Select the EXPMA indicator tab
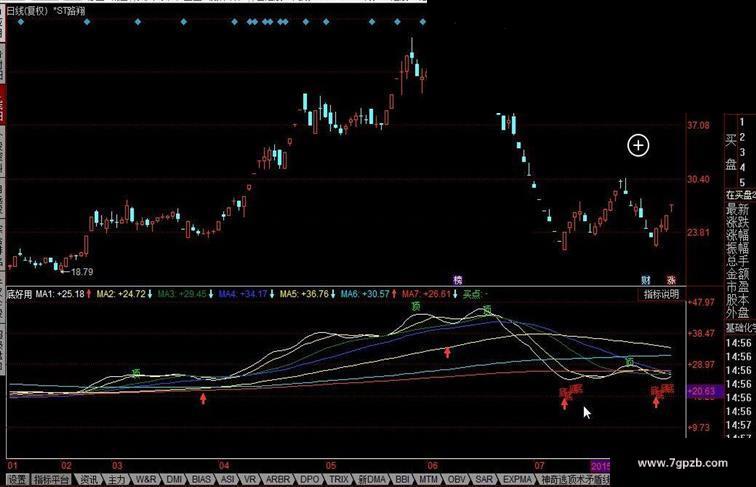The width and height of the screenshot is (756, 487). click(517, 480)
